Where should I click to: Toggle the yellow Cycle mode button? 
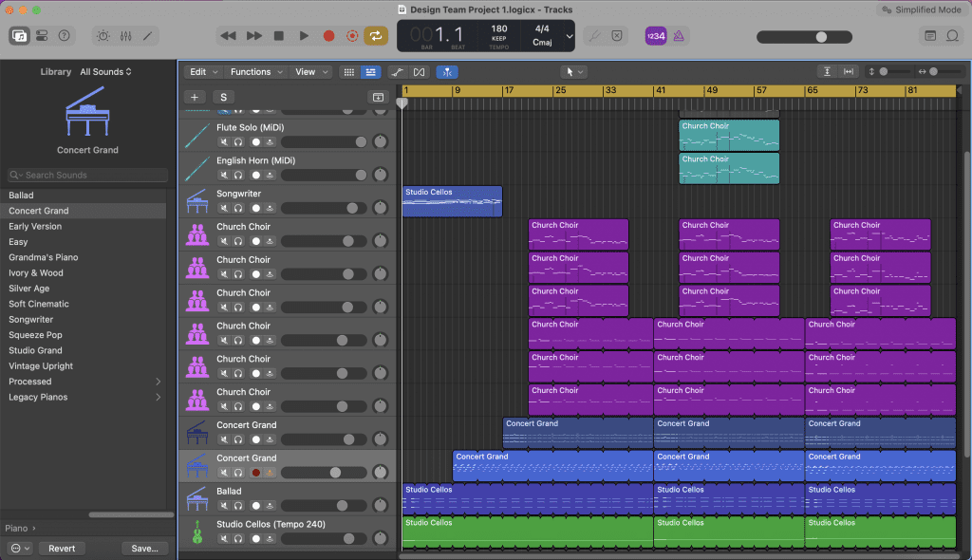pos(377,36)
